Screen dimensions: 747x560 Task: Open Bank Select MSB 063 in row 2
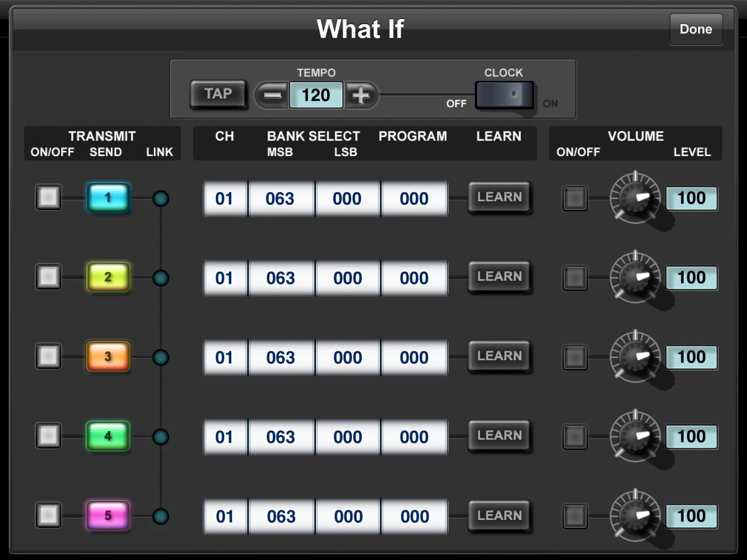point(281,278)
